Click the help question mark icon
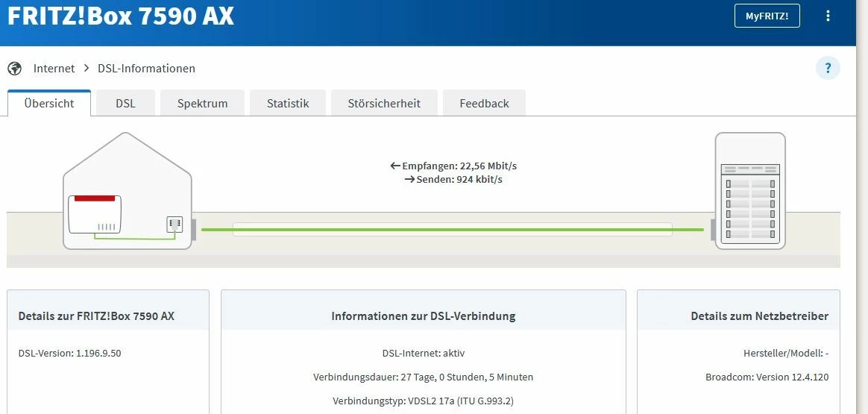This screenshot has height=414, width=868. (828, 68)
